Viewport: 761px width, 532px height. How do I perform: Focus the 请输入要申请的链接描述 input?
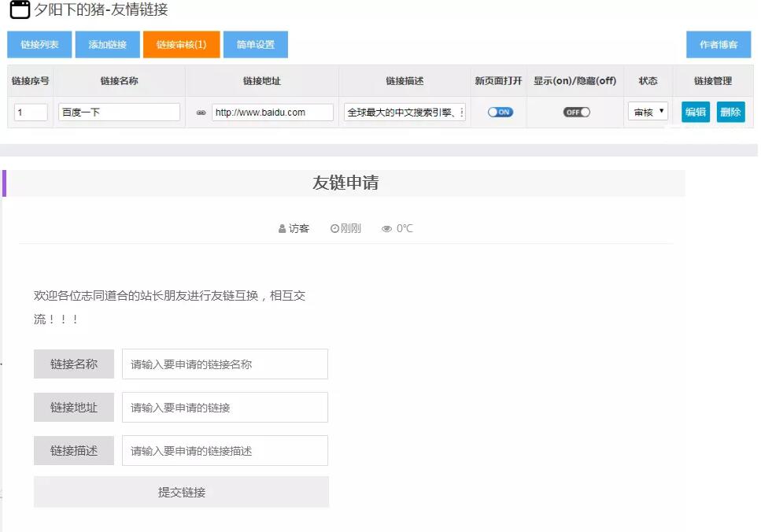click(225, 450)
